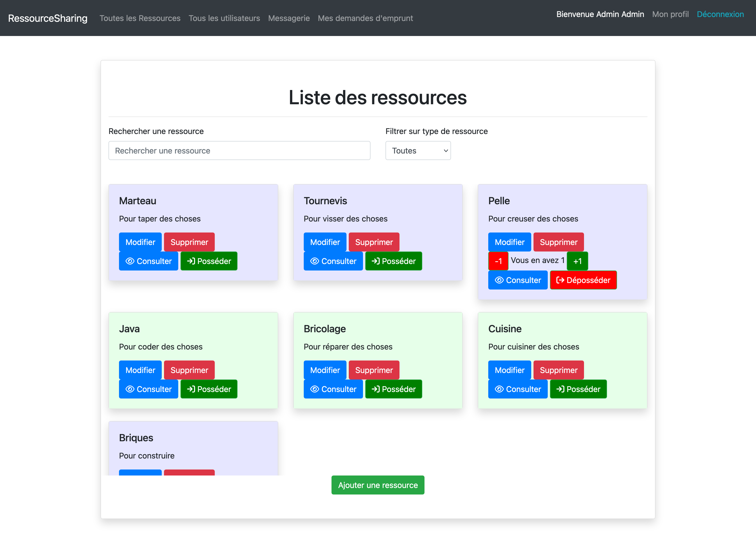This screenshot has height=543, width=756.
Task: Decrease Pelle quantity with -1 button
Action: (x=498, y=261)
